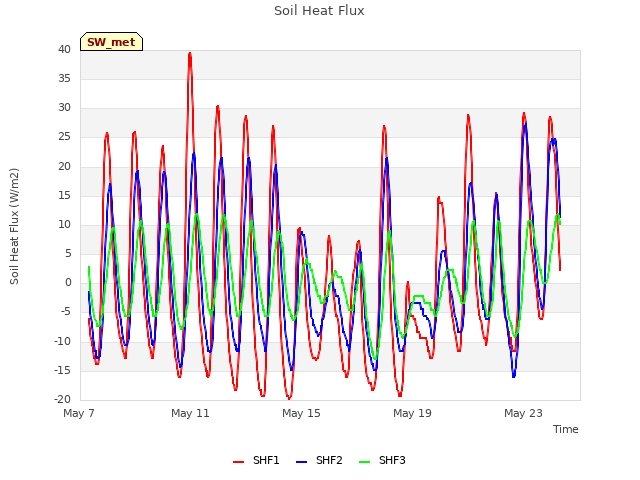Click the blue SHF2 legend line marker
Screen dimensions: 640x480
pos(301,462)
